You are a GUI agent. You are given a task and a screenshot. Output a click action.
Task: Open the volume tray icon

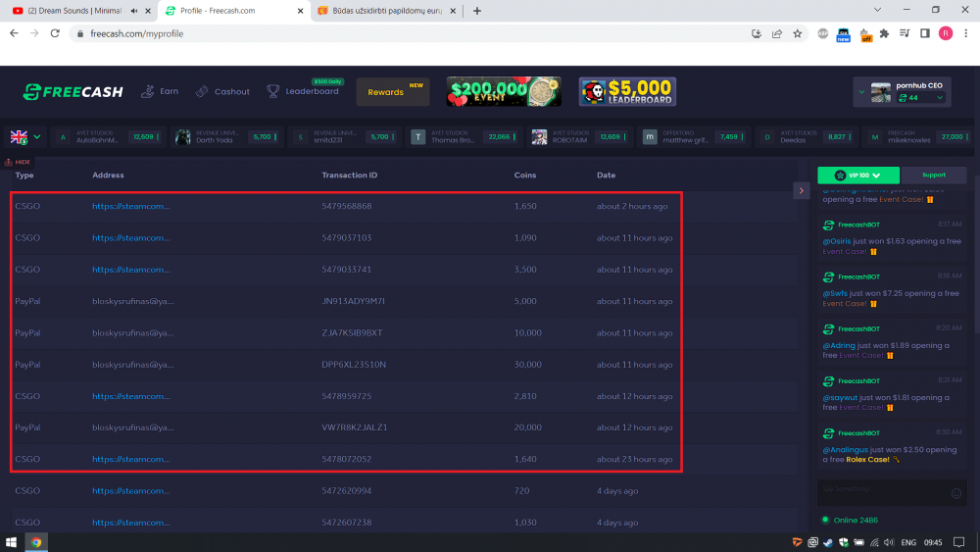click(x=889, y=542)
